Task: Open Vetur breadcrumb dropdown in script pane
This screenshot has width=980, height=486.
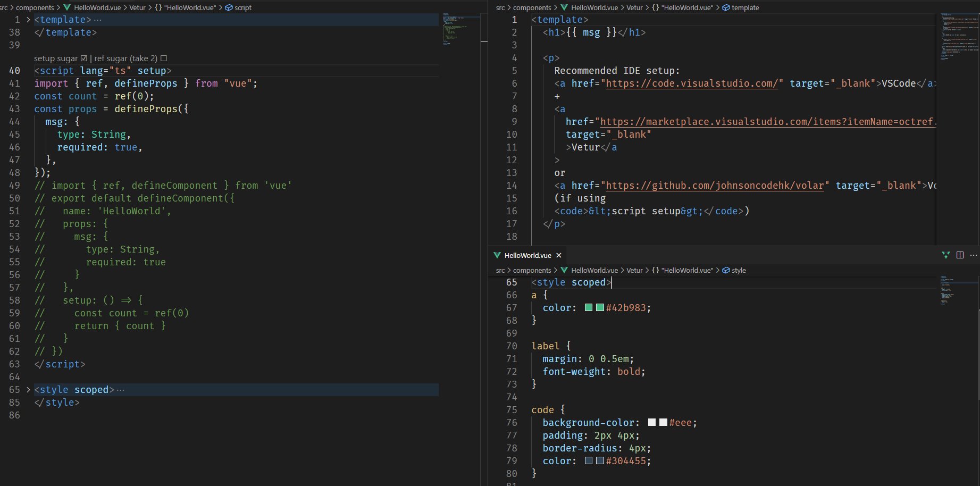Action: [137, 7]
